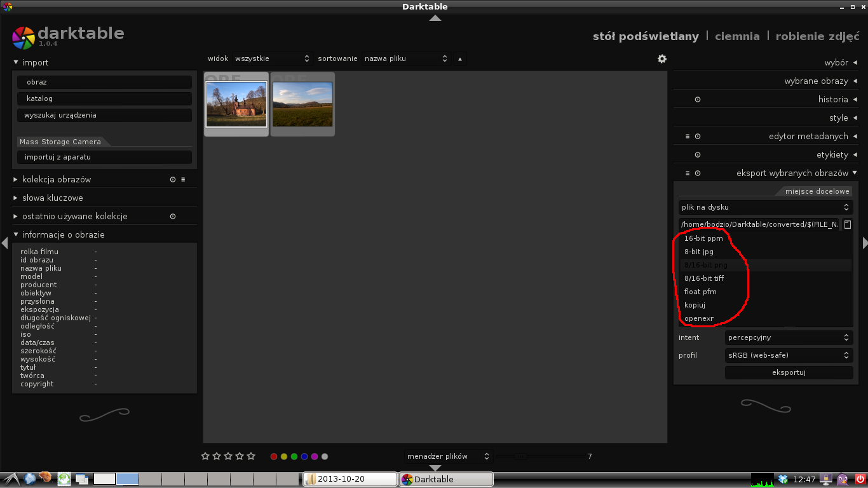Click the fifth rating star
868x488 pixels.
coord(251,456)
